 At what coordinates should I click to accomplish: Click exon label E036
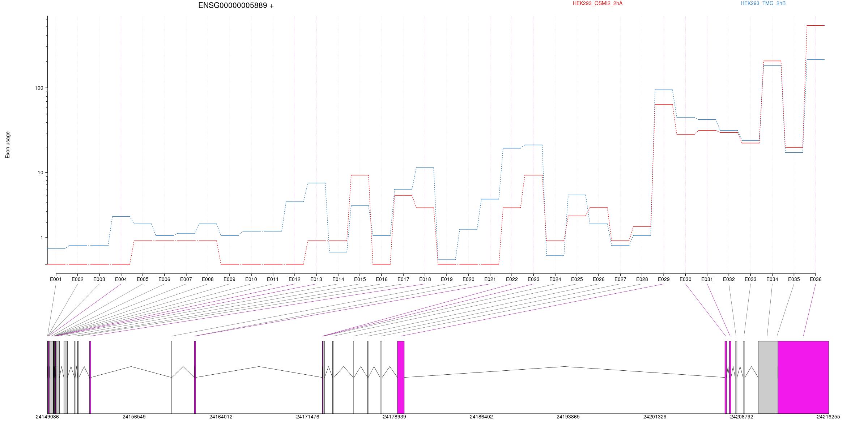tap(816, 279)
